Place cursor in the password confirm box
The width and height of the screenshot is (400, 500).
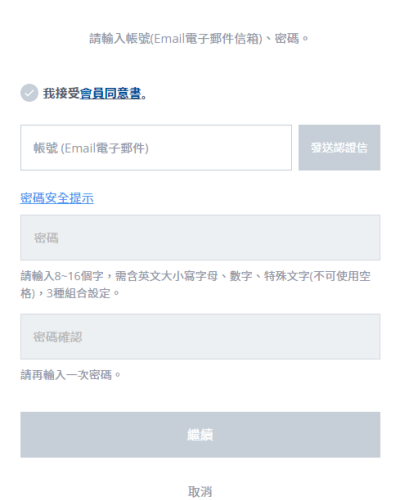(200, 336)
